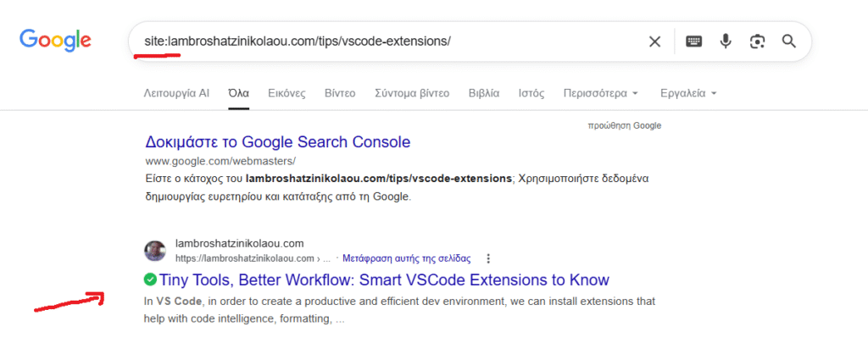Image resolution: width=868 pixels, height=354 pixels.
Task: Clear the search query with X icon
Action: pos(654,41)
